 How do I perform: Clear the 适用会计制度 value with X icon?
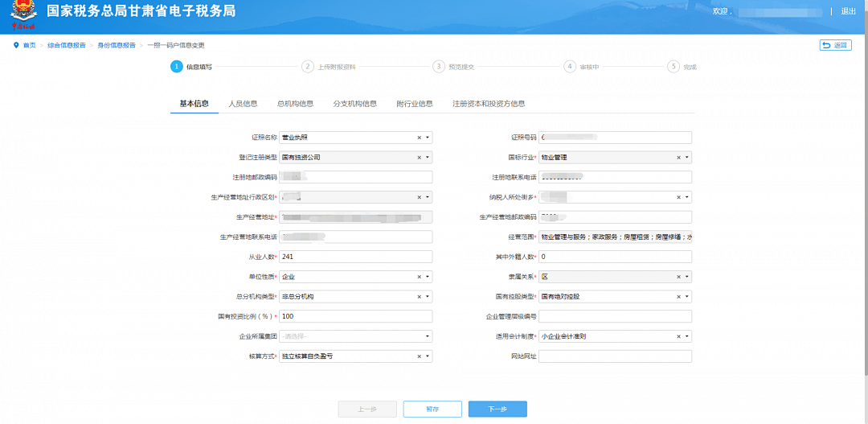click(678, 336)
